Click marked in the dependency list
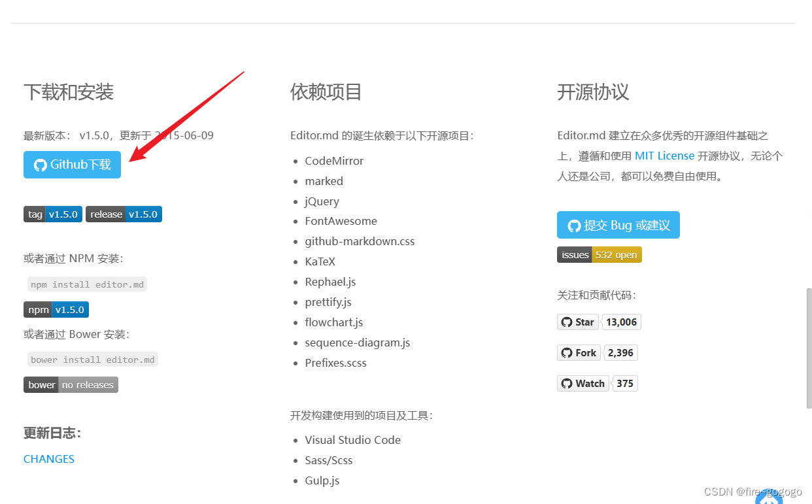Screen dimensions: 812x504 [x=324, y=181]
